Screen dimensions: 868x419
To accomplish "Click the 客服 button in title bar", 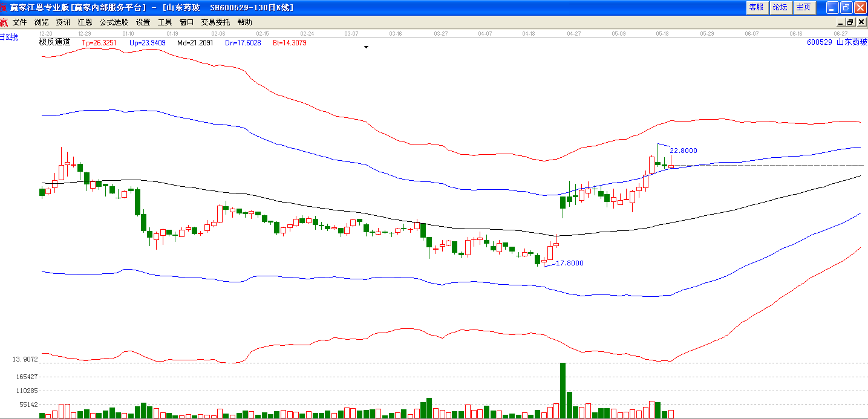I will point(757,7).
